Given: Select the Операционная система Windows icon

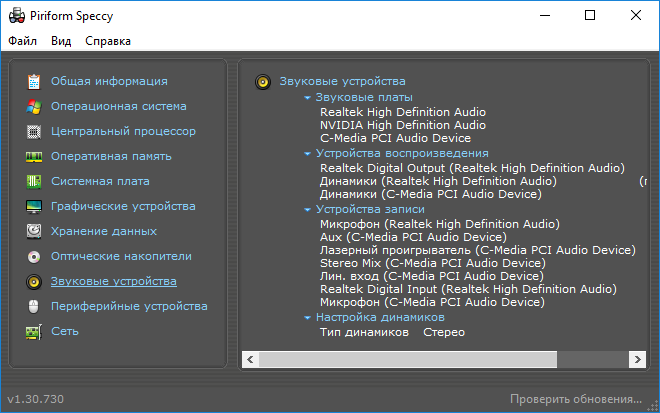Looking at the screenshot, I should point(34,106).
